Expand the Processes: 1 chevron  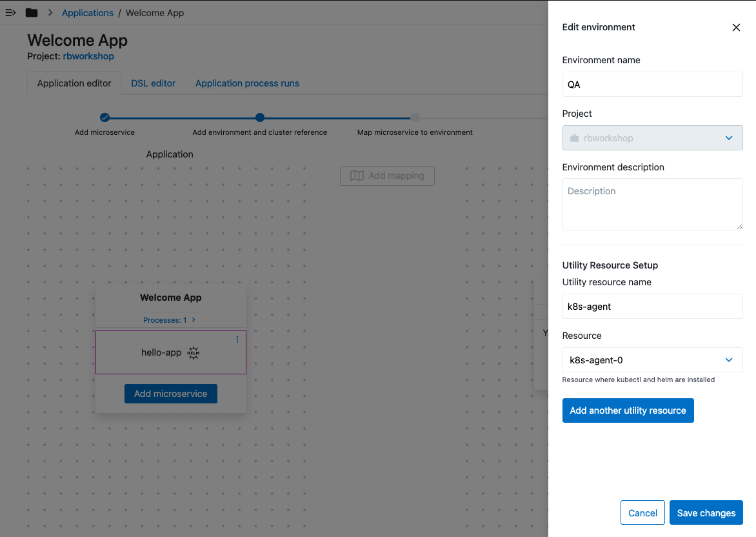(x=194, y=320)
